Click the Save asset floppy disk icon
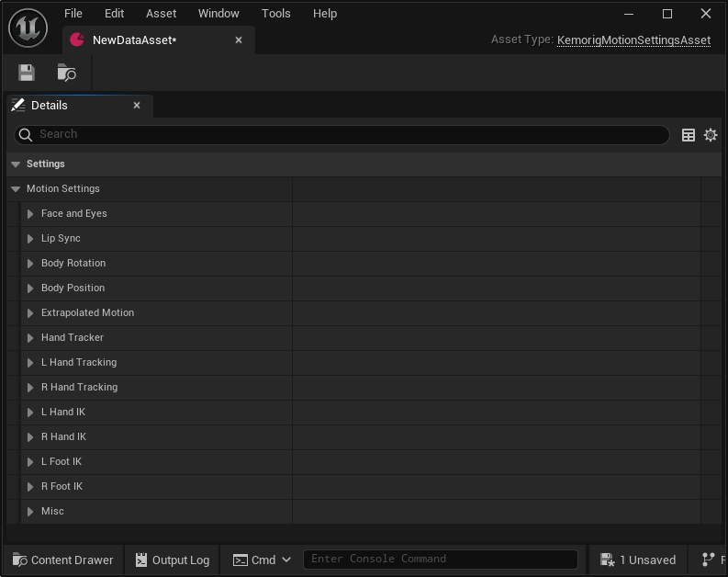The width and height of the screenshot is (728, 577). tap(27, 73)
